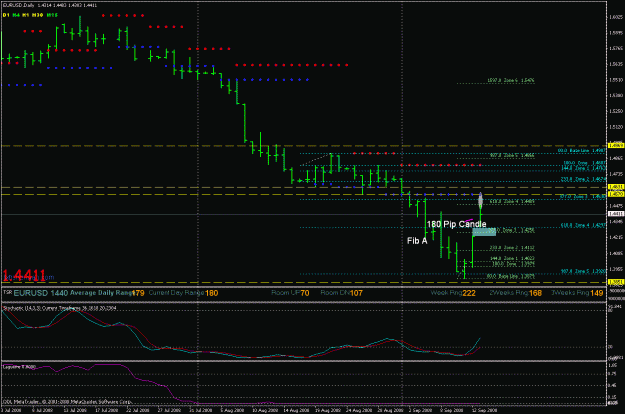Click the MetaQuotes Software Corp. copyright text
625x414 pixels.
(67, 402)
